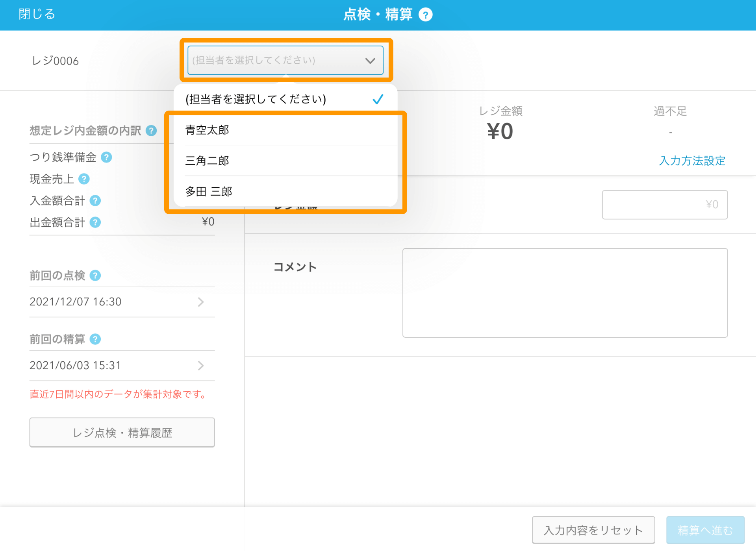Open the 入力方法設定 link
Viewport: 756px width, 551px height.
tap(692, 161)
